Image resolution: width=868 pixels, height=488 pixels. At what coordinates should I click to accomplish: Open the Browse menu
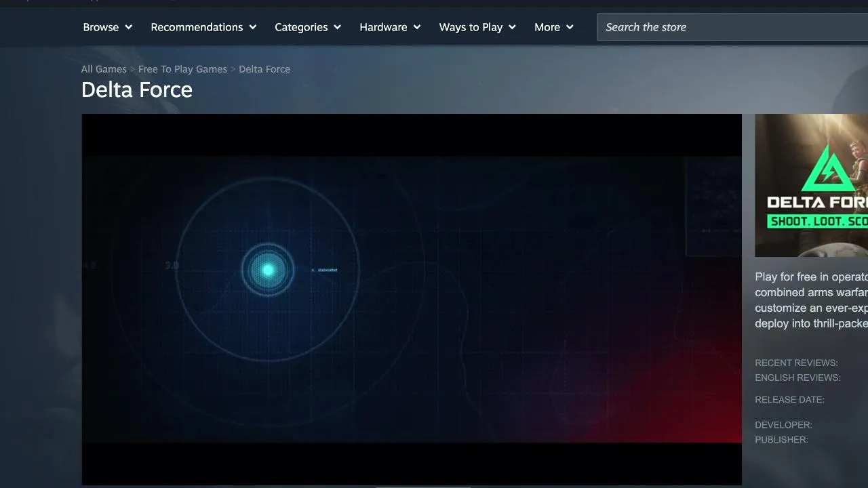[107, 27]
